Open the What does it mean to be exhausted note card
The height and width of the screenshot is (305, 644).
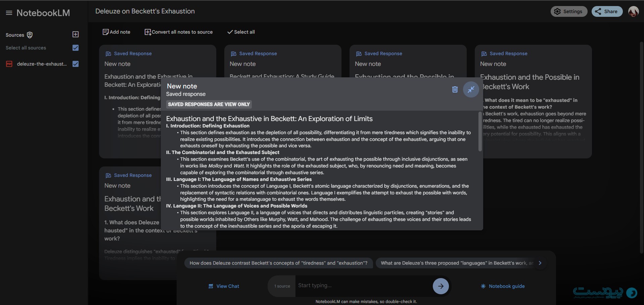537,101
